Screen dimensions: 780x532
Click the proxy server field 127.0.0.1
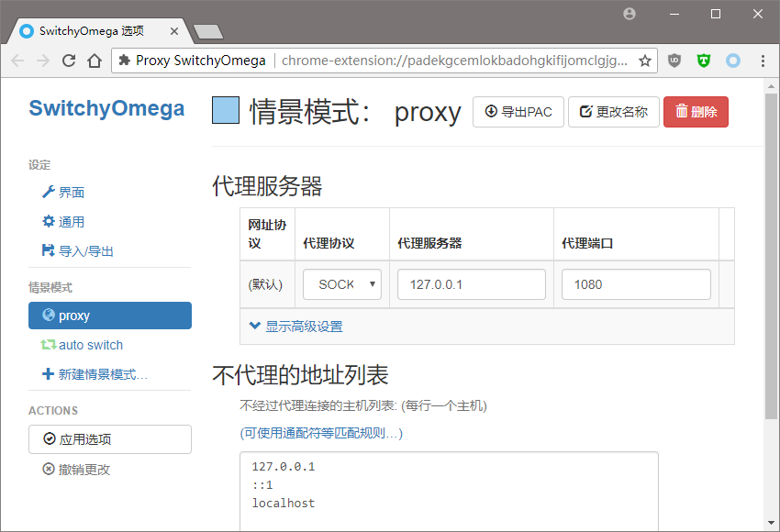(472, 284)
